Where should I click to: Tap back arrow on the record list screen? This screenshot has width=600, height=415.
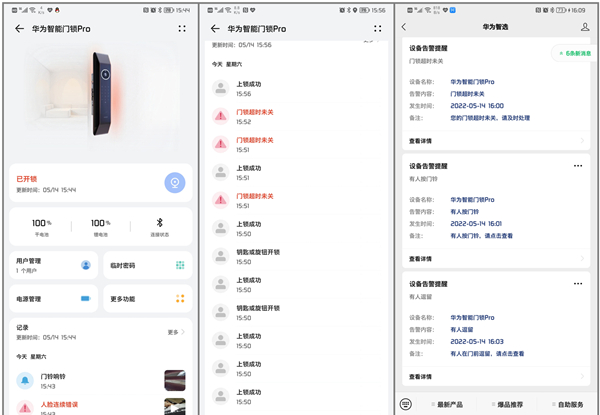[x=215, y=29]
